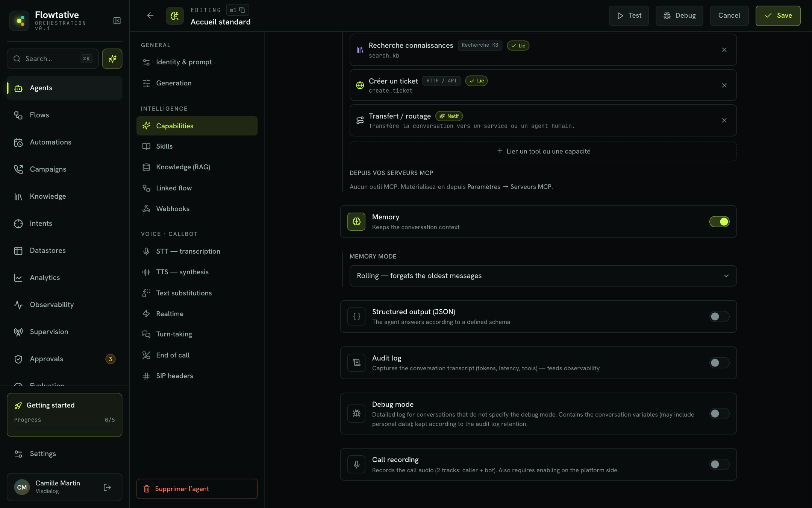Click the Supervision broadcast icon
This screenshot has width=812, height=508.
[18, 332]
